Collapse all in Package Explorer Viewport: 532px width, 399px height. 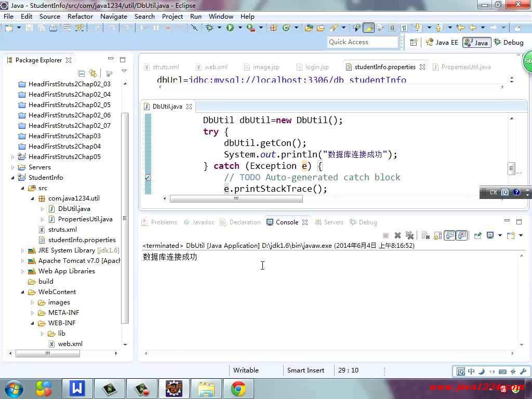coord(82,74)
